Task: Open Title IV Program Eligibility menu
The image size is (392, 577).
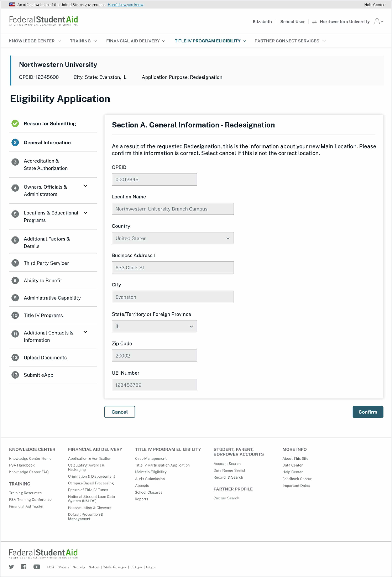Action: coord(210,41)
